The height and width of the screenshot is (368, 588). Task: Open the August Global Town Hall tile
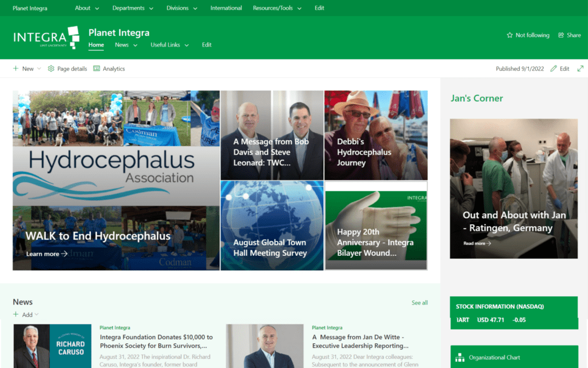point(272,225)
